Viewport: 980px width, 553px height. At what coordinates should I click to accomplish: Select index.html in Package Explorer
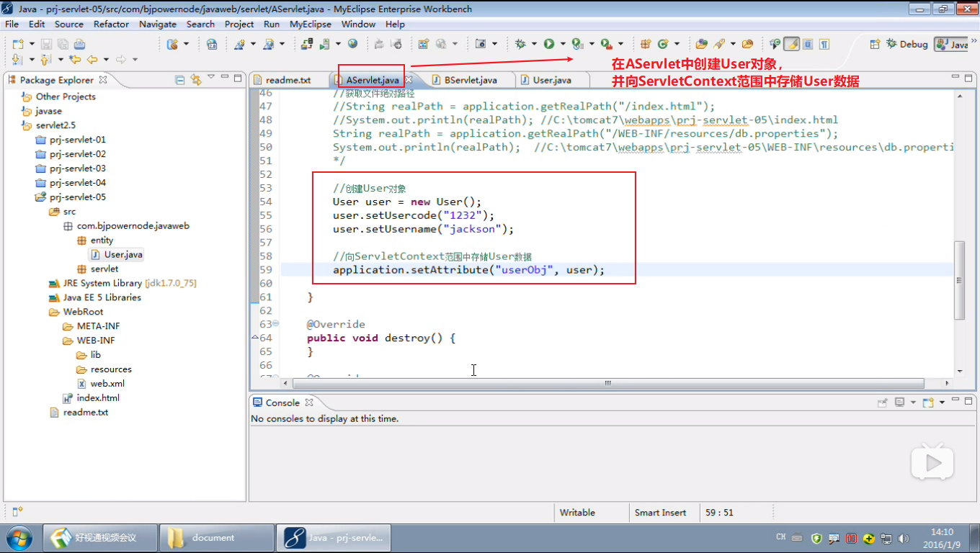coord(98,398)
